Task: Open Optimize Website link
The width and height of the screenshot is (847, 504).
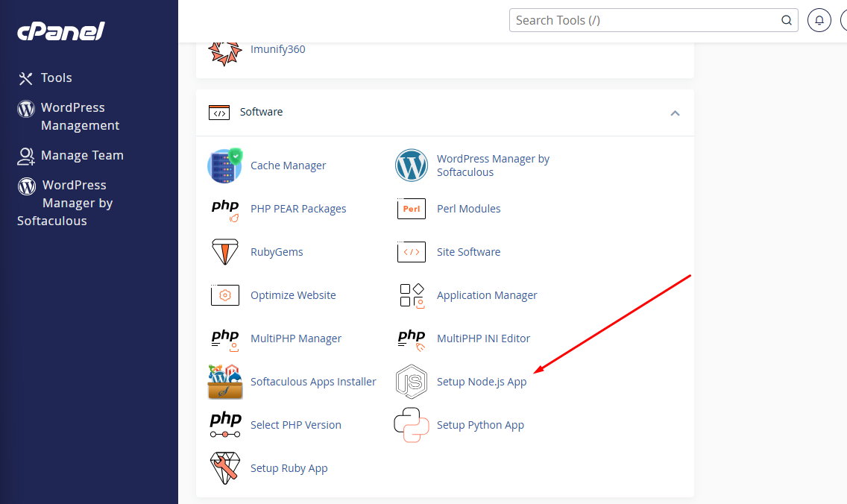Action: (x=293, y=295)
